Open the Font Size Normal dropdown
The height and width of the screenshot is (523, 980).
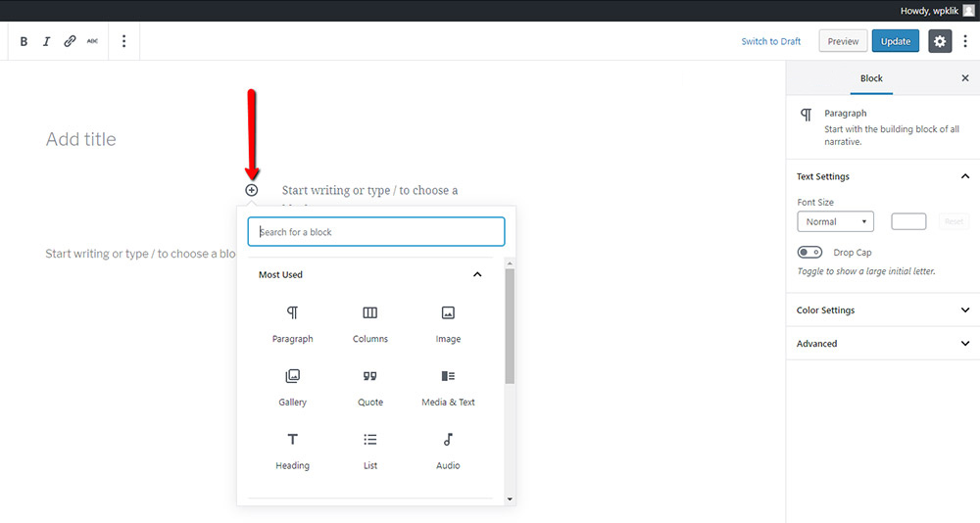pyautogui.click(x=835, y=221)
